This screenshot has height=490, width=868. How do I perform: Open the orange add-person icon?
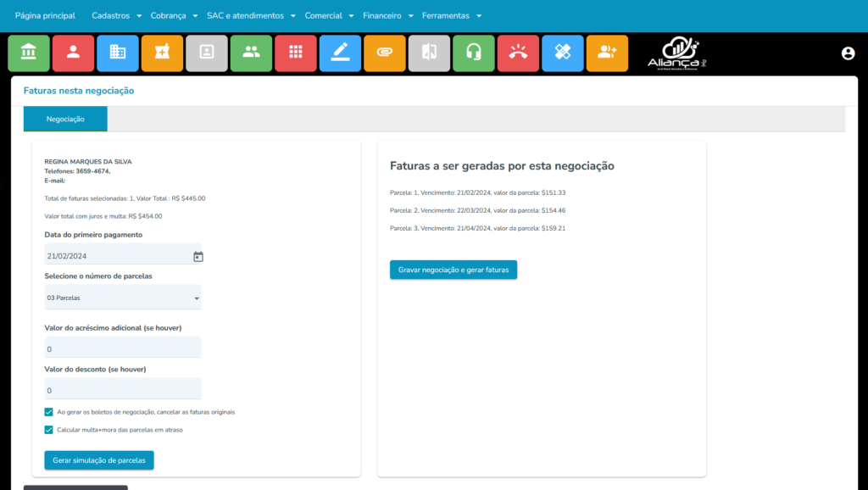coord(607,53)
